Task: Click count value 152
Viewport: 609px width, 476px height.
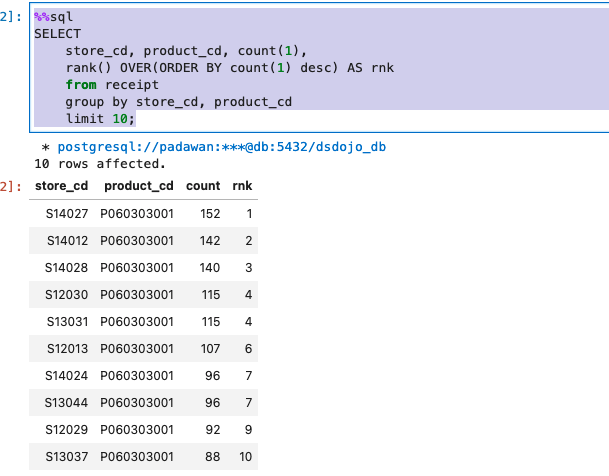Action: pyautogui.click(x=210, y=214)
